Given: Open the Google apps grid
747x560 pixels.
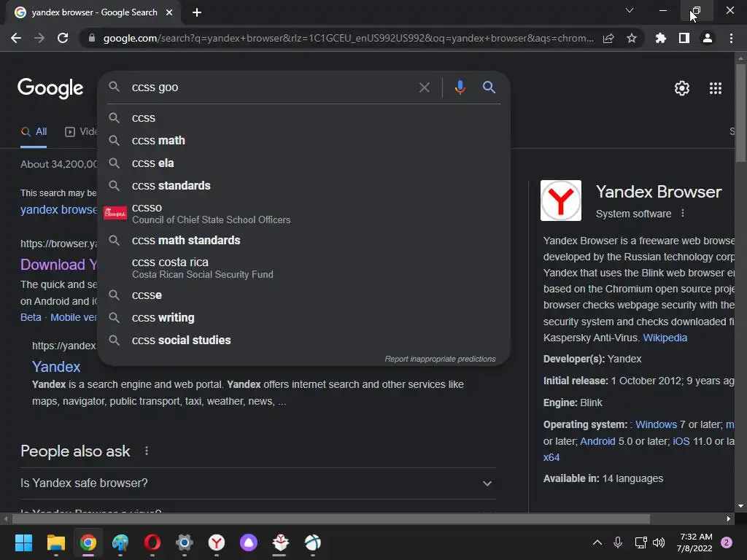Looking at the screenshot, I should point(715,88).
